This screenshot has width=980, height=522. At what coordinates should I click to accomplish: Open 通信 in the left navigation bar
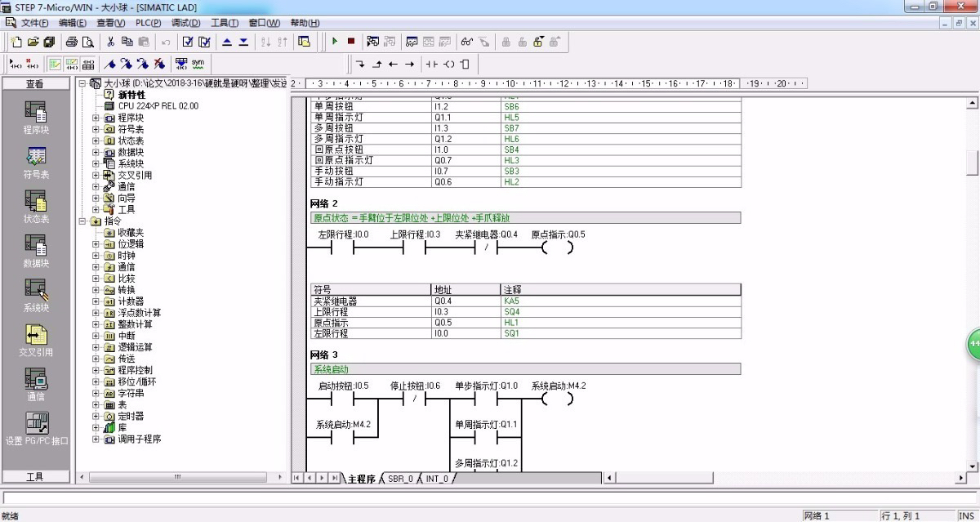point(36,385)
